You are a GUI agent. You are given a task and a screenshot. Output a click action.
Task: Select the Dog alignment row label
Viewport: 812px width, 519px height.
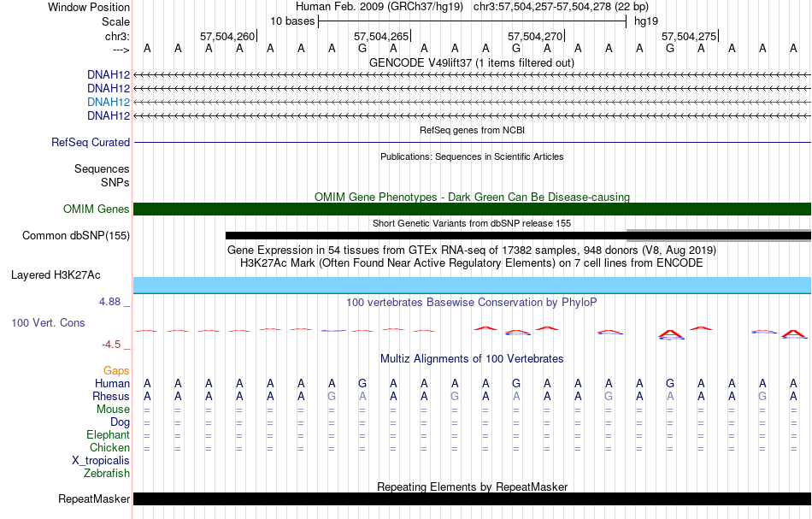(x=120, y=422)
